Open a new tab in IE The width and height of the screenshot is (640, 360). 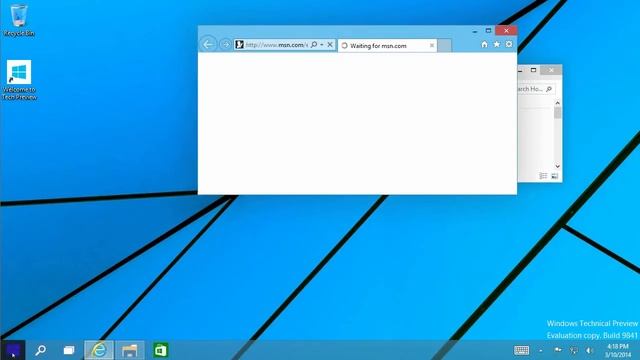click(444, 46)
